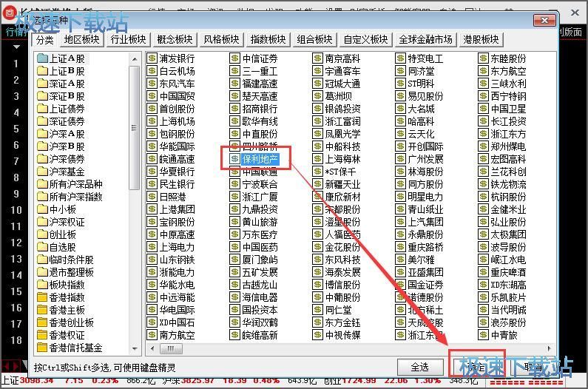Switch to the 概念板块 tab

pyautogui.click(x=175, y=39)
